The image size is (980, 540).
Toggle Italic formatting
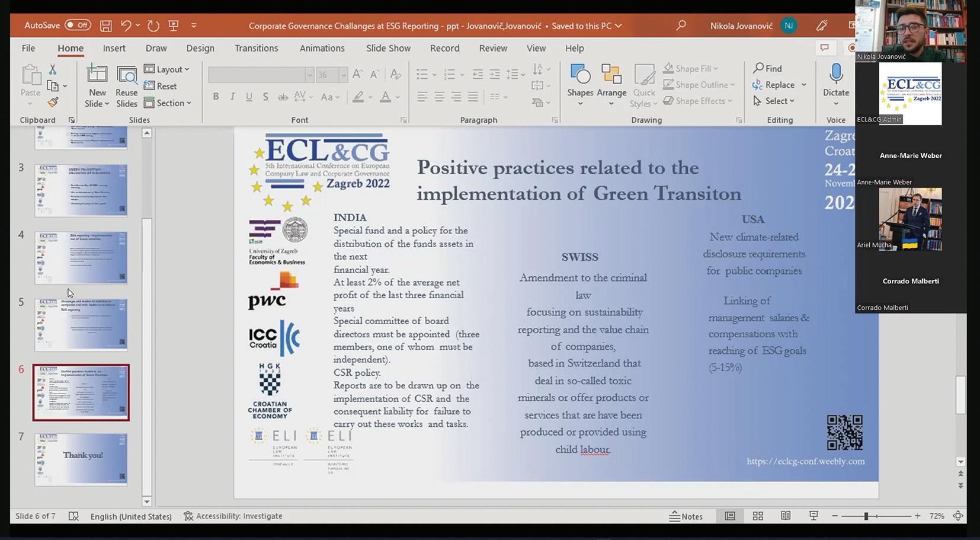coord(232,97)
